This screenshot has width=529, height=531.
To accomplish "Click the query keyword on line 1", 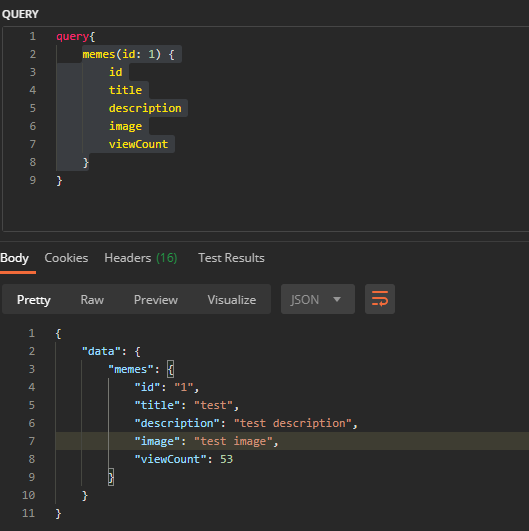I will pyautogui.click(x=72, y=36).
